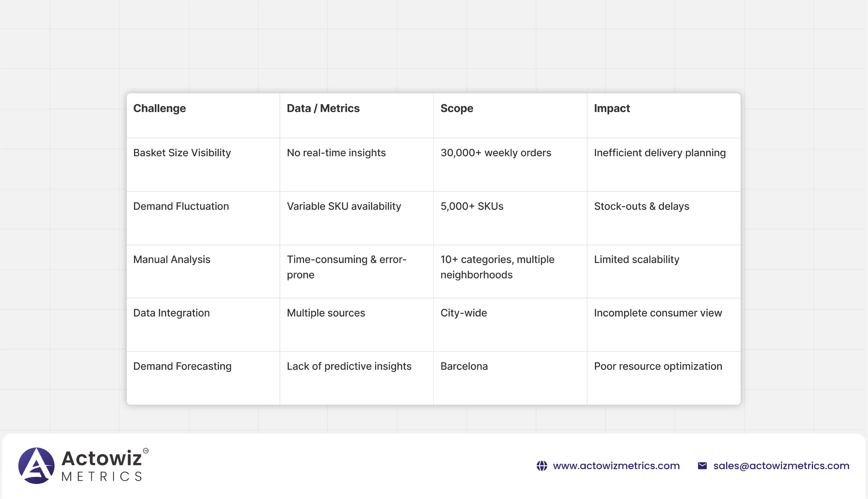Click the Incomplete consumer view cell
Screen dimensions: 868x499
[658, 313]
